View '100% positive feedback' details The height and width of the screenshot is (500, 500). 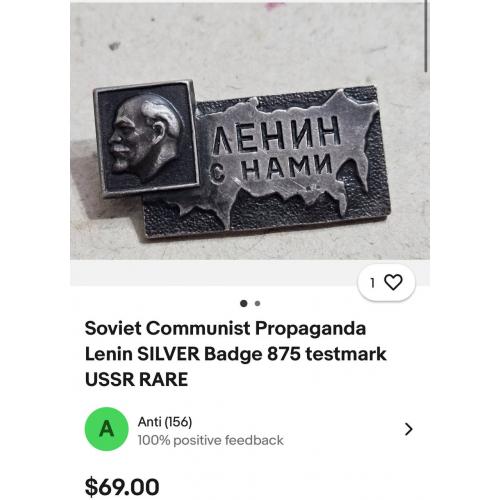211,440
